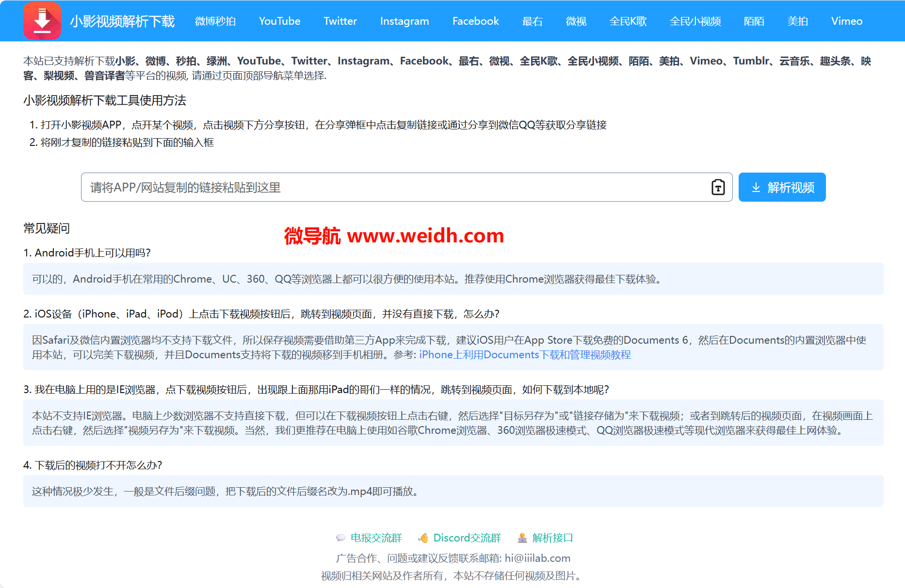Image resolution: width=905 pixels, height=588 pixels.
Task: Select the 全民K歌 nav item
Action: click(628, 21)
